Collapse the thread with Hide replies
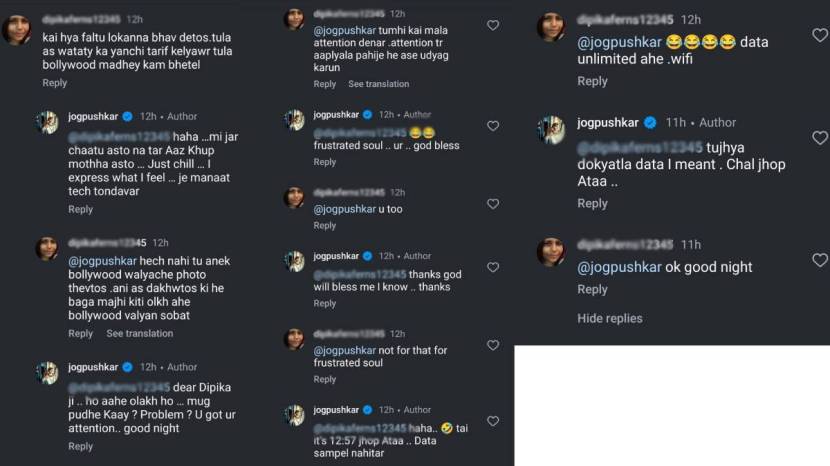 (x=610, y=318)
